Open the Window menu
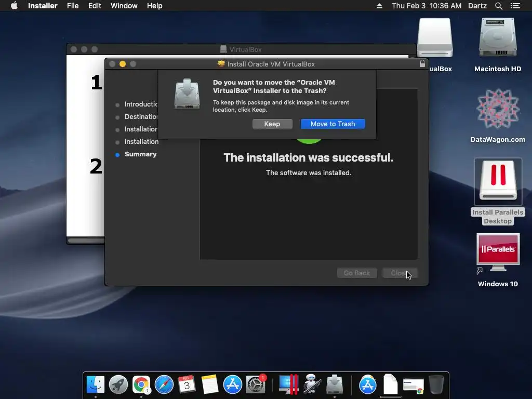Viewport: 532px width, 399px height. pos(124,6)
